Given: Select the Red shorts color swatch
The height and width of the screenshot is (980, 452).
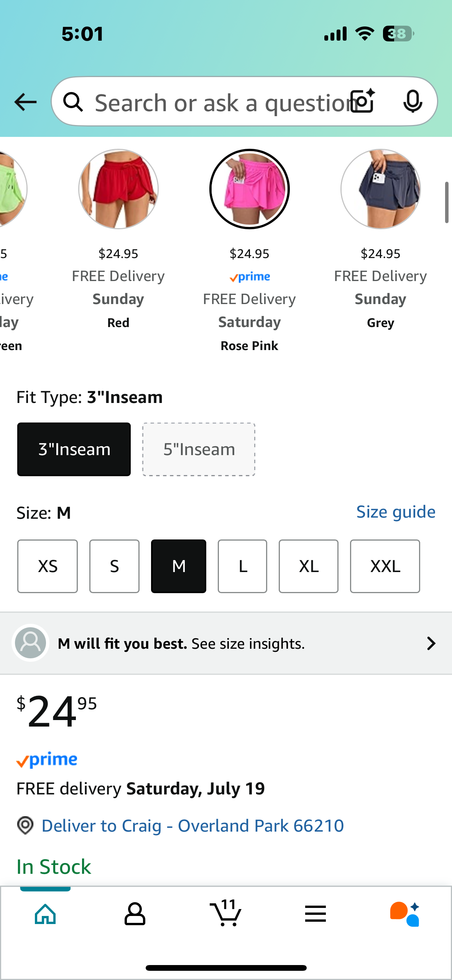Looking at the screenshot, I should point(118,189).
